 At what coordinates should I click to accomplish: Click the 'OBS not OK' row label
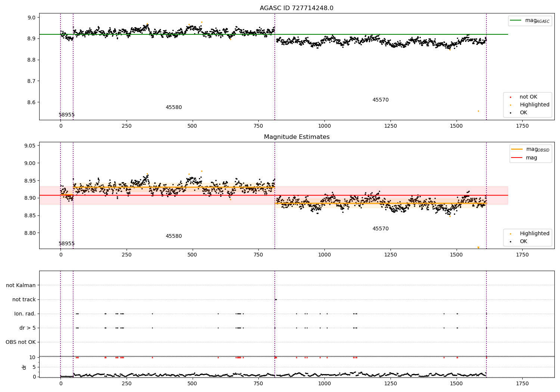(21, 342)
